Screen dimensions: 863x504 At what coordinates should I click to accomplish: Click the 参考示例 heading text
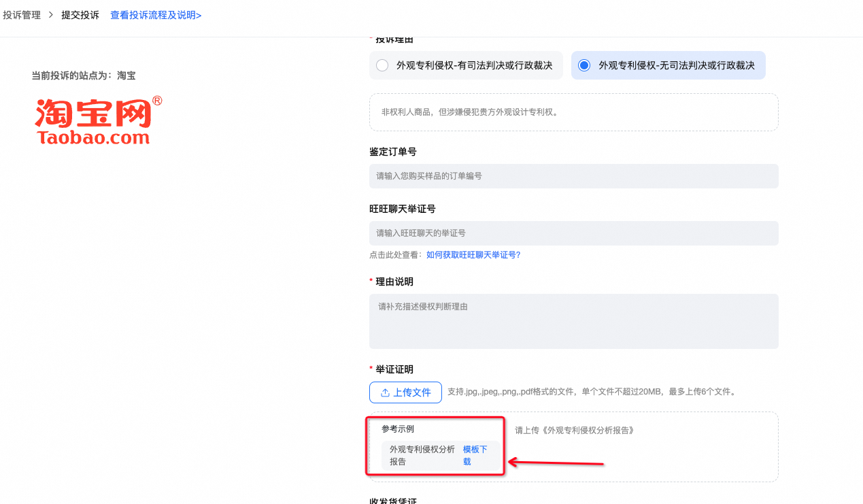pos(398,429)
